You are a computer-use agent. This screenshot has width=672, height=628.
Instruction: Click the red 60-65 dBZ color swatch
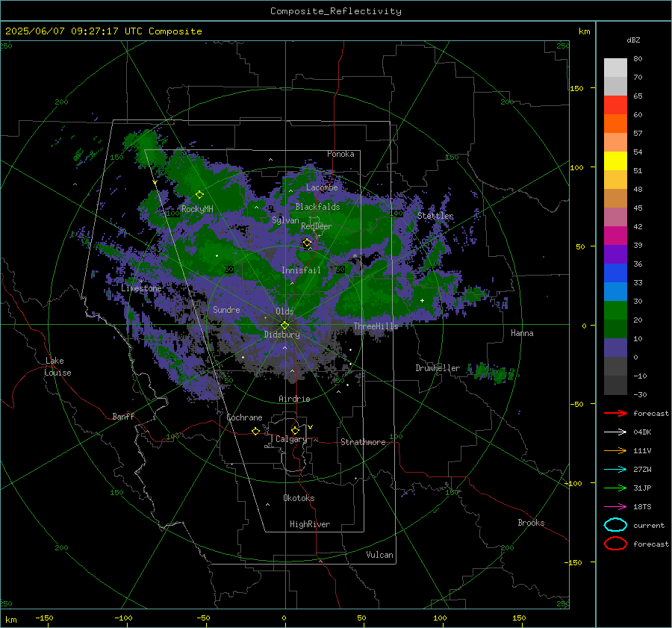click(x=615, y=105)
